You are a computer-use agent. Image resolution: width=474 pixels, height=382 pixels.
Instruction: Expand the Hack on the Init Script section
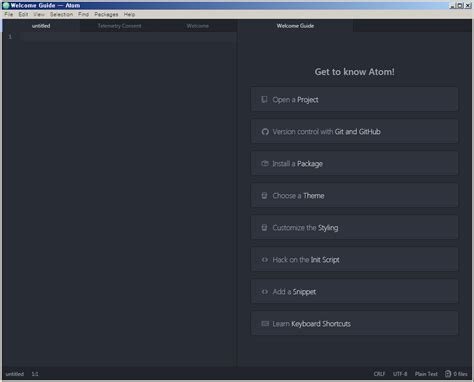(354, 259)
